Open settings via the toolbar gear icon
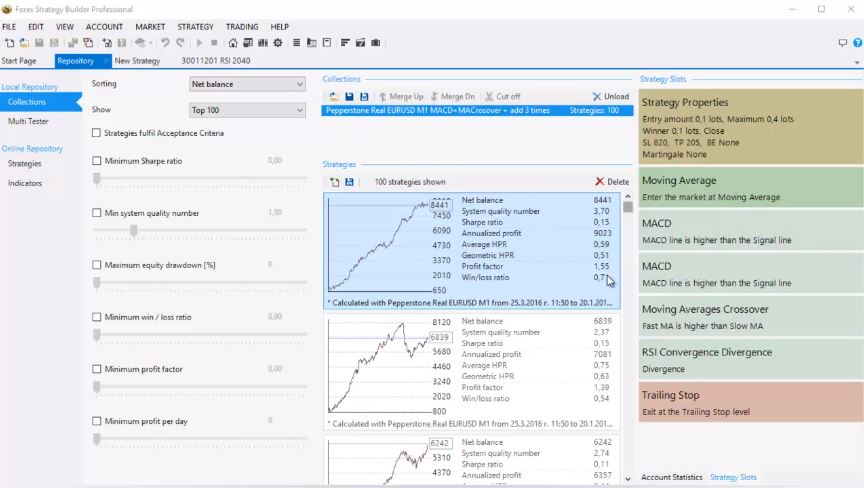864x488 pixels. [278, 43]
